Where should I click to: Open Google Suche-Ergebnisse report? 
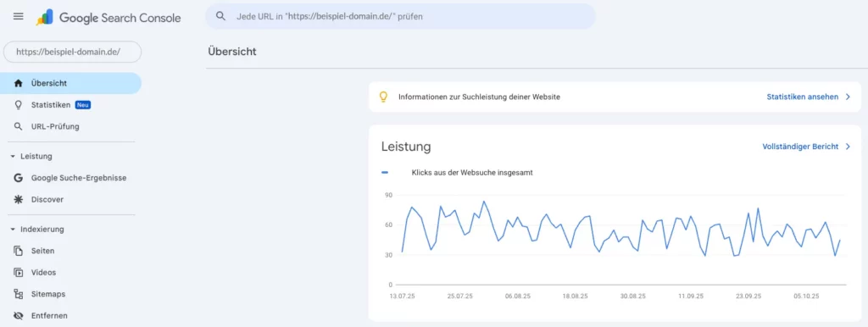point(79,178)
